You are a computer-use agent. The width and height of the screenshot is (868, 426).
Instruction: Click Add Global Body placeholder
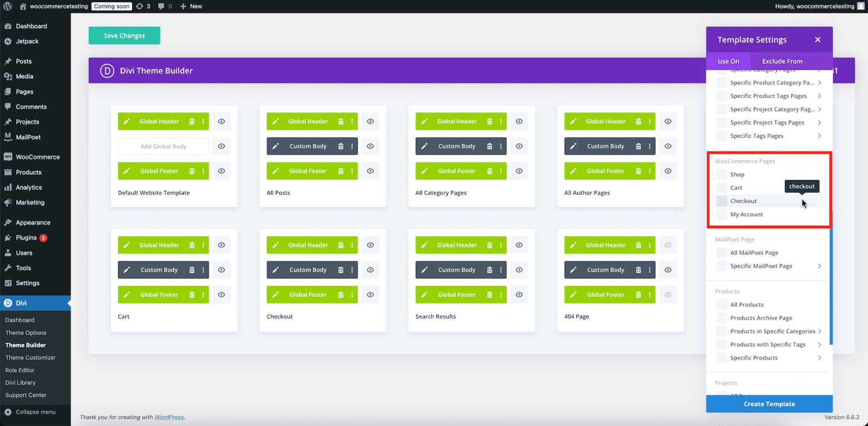pos(163,146)
